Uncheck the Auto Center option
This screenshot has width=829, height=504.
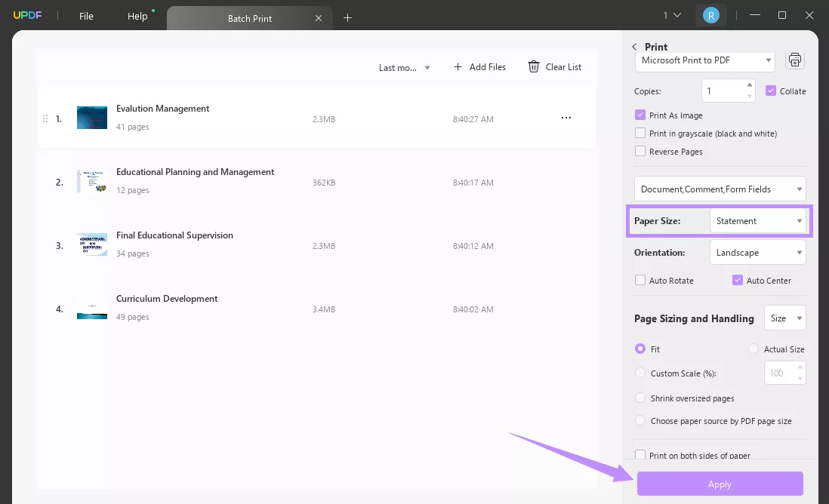(738, 281)
